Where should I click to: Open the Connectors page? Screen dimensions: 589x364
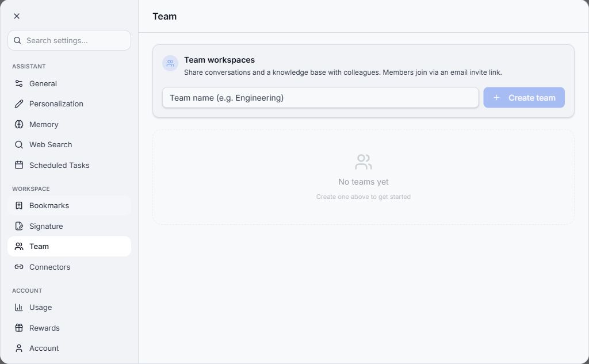point(69,267)
